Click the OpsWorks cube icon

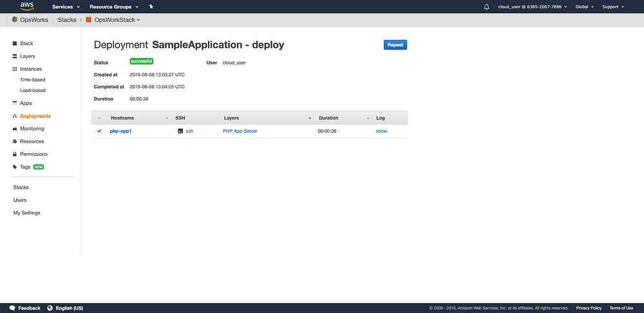pos(15,19)
